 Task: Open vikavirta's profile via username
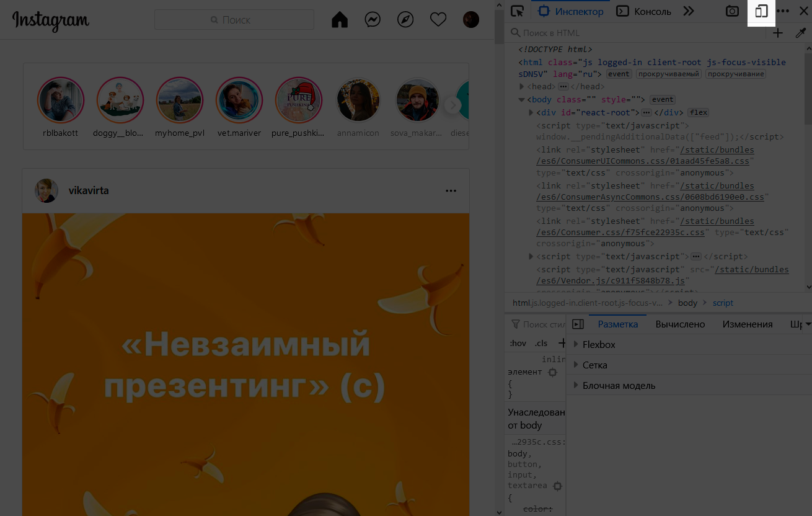pyautogui.click(x=89, y=190)
